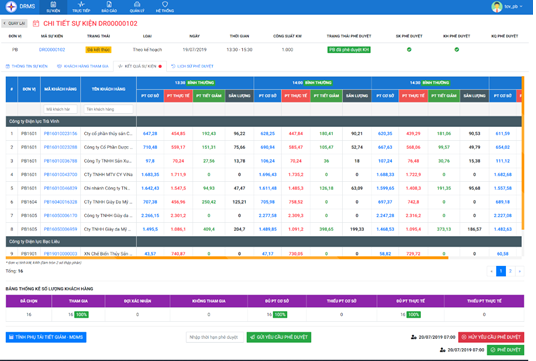Click the Đã kết thúc status badge
The height and width of the screenshot is (361, 536).
point(98,50)
